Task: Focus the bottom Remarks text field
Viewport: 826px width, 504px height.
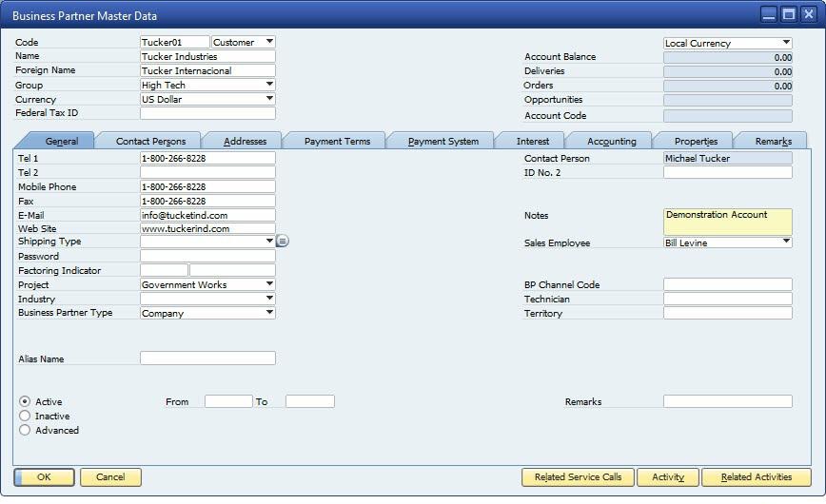Action: tap(727, 400)
